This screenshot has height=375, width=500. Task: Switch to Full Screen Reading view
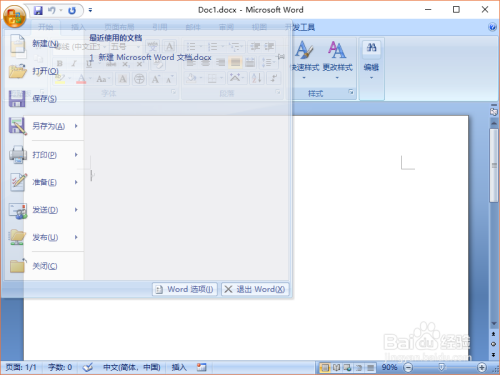click(x=336, y=368)
